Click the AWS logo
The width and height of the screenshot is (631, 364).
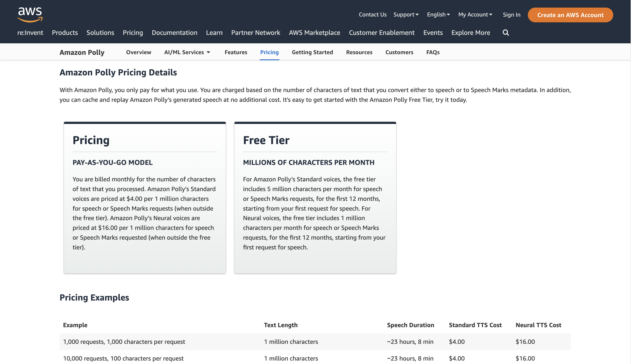[x=30, y=15]
